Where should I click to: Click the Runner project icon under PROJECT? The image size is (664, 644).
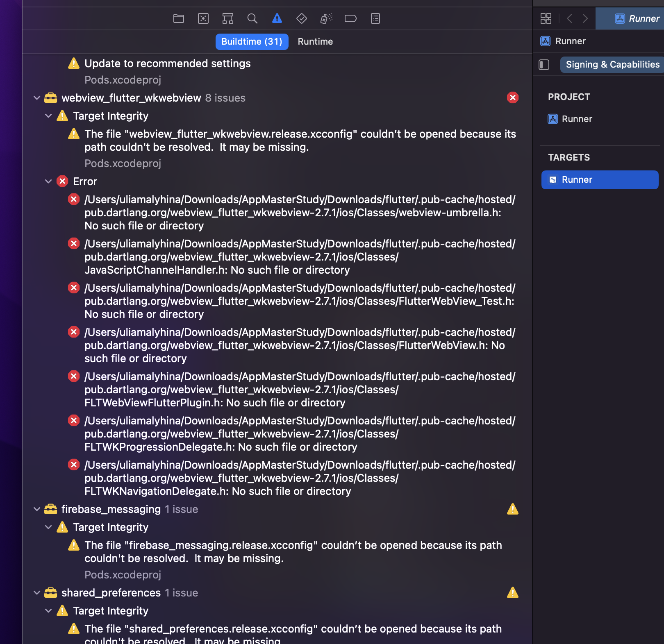(553, 119)
